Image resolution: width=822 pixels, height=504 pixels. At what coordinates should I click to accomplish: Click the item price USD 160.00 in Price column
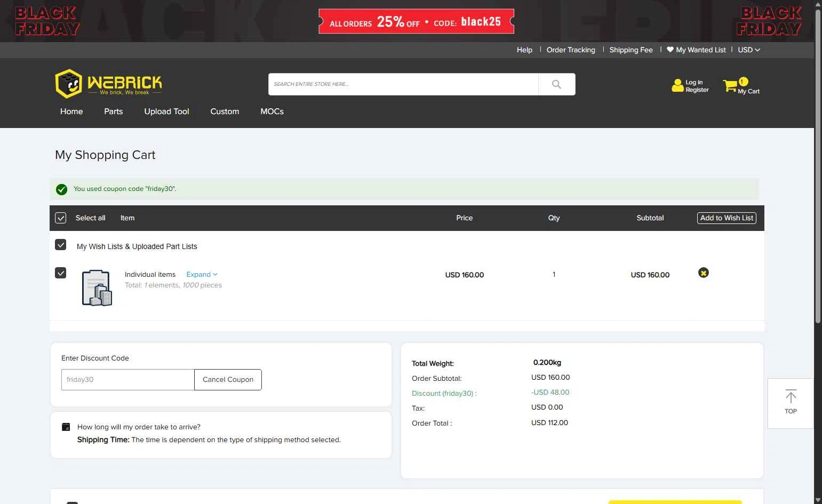point(465,275)
